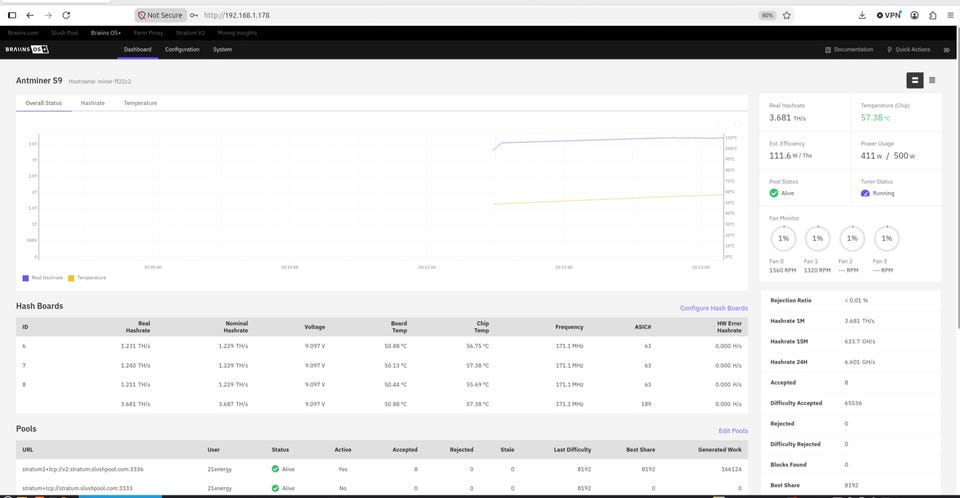Switch to the card layout view icon
The image size is (960, 498).
[915, 80]
